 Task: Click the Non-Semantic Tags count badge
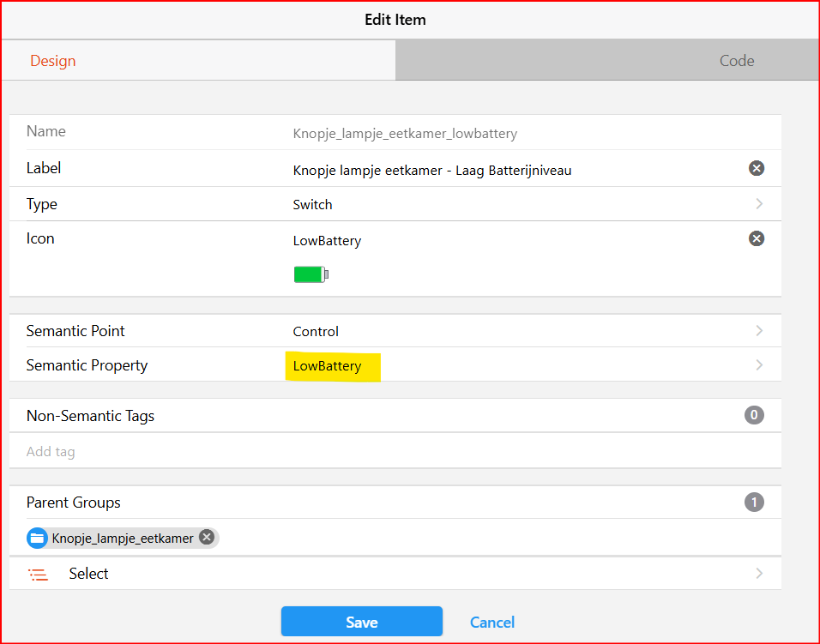[x=754, y=415]
